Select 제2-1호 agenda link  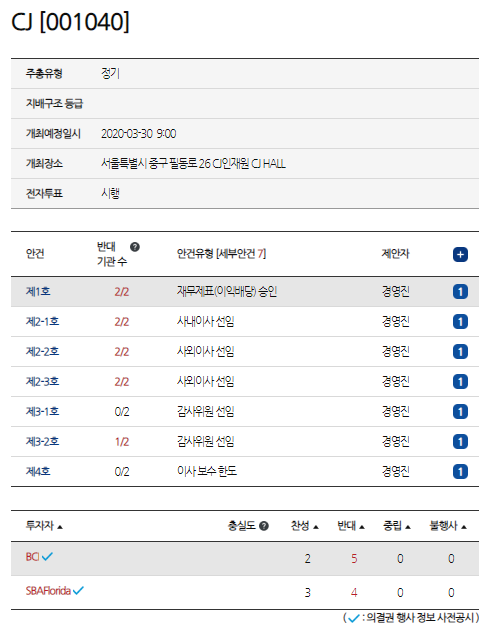pos(42,321)
